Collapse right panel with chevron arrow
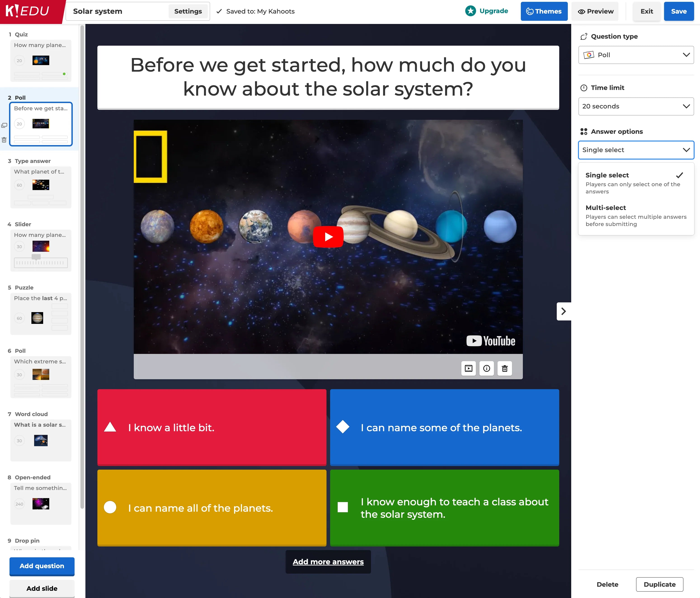Viewport: 700px width, 598px height. [x=564, y=311]
